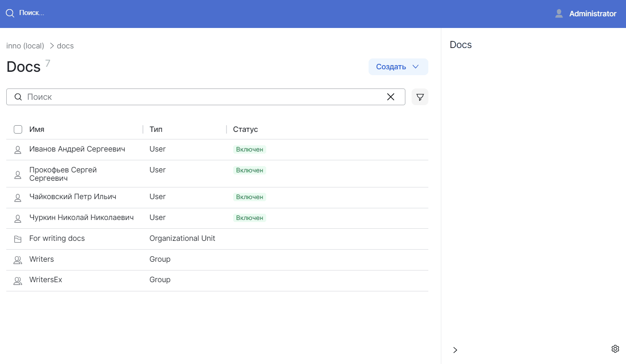Sort by the Статус column header
The image size is (626, 364).
(x=245, y=129)
